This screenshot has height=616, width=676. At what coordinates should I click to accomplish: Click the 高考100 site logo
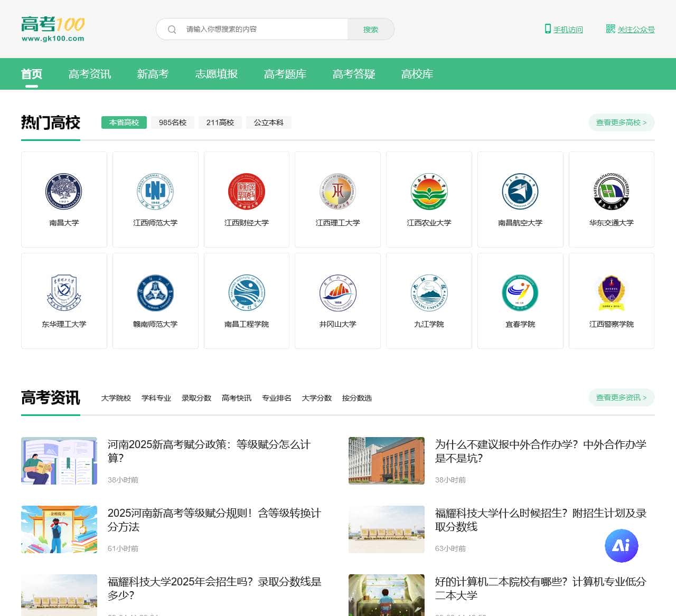click(x=53, y=29)
